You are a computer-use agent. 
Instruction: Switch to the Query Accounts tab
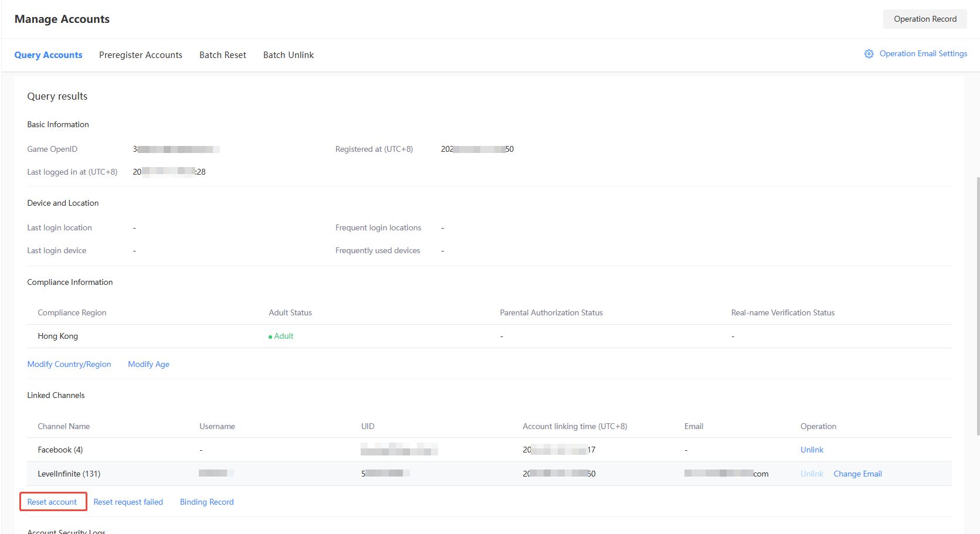(48, 55)
